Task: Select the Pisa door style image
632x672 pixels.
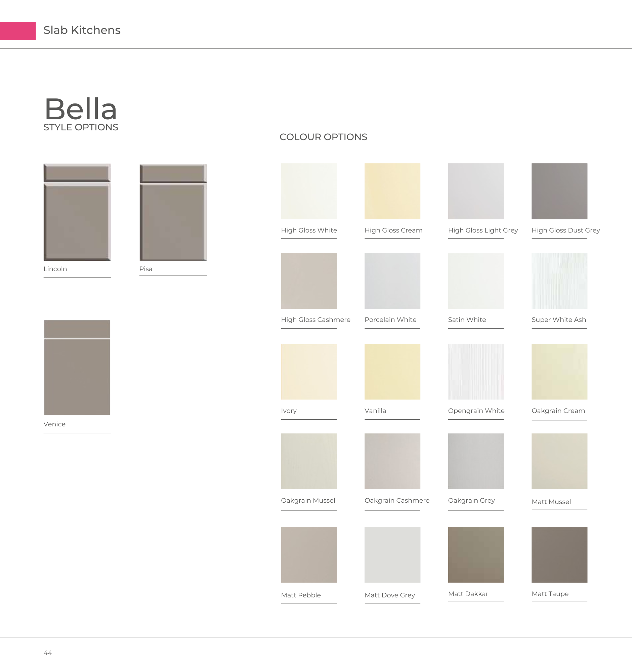Action: click(173, 212)
